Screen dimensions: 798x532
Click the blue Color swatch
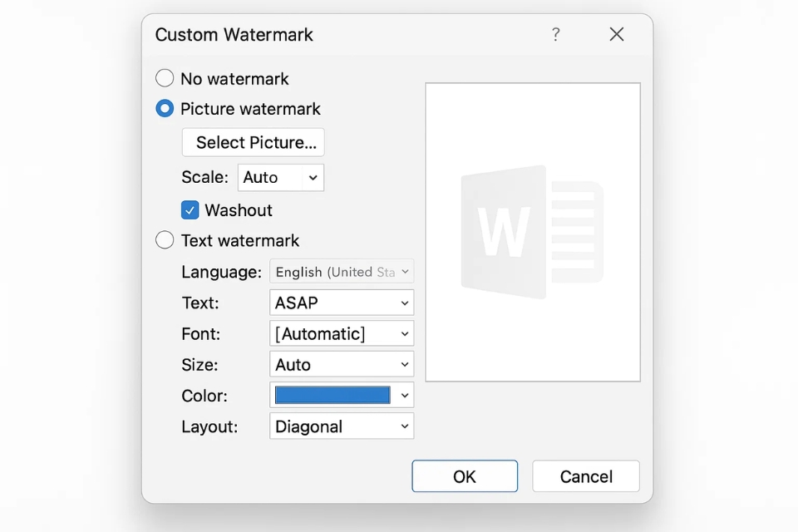332,396
